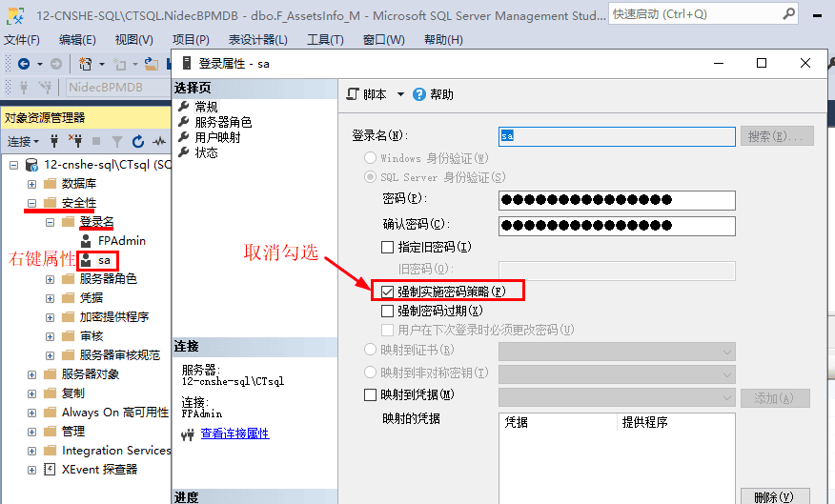Click the filter funnel icon

[x=117, y=141]
